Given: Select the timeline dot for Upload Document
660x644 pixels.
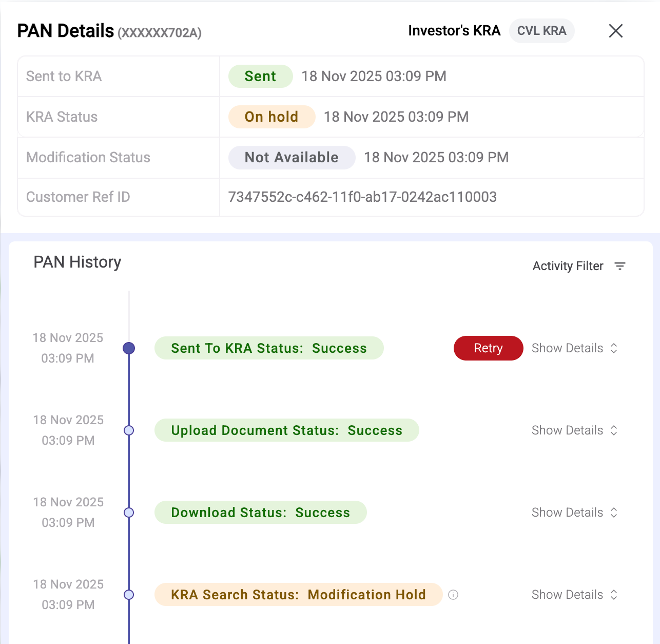Looking at the screenshot, I should pos(129,430).
